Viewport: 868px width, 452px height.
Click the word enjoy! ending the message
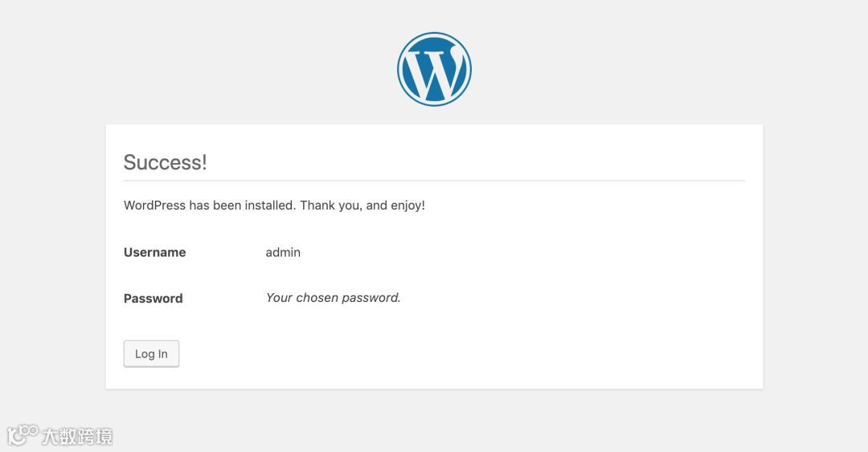(x=407, y=206)
